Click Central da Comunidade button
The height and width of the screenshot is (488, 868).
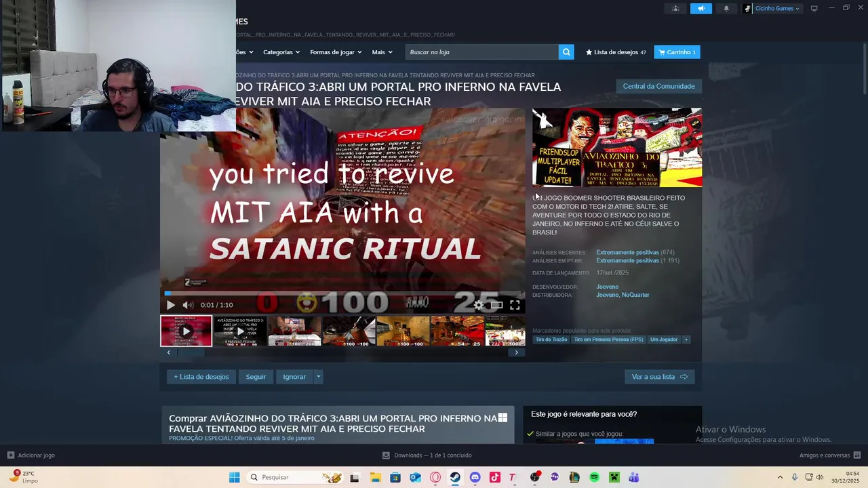click(x=658, y=86)
